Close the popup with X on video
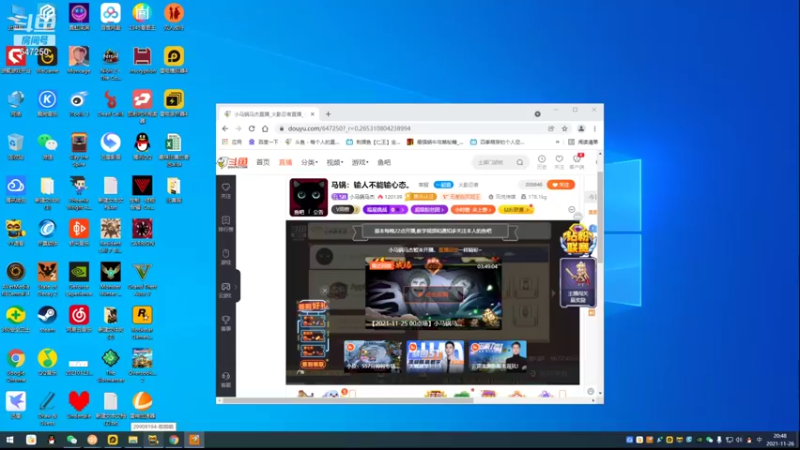 click(324, 291)
